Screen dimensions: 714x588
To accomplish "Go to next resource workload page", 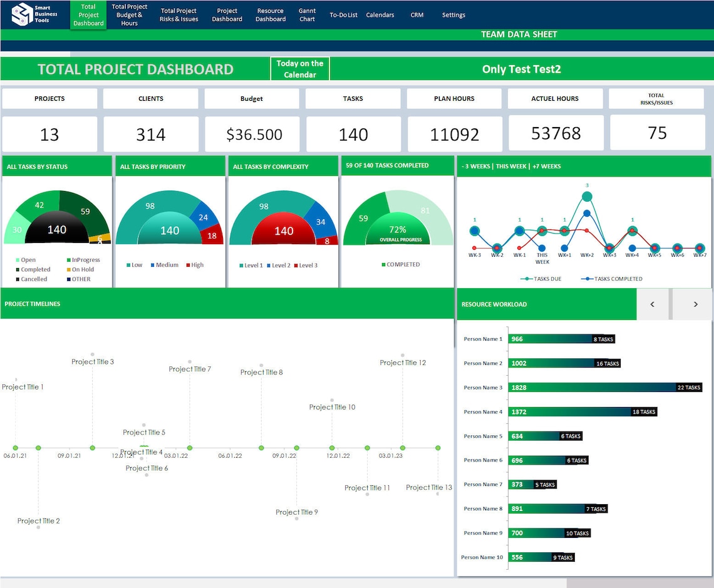I will (695, 304).
